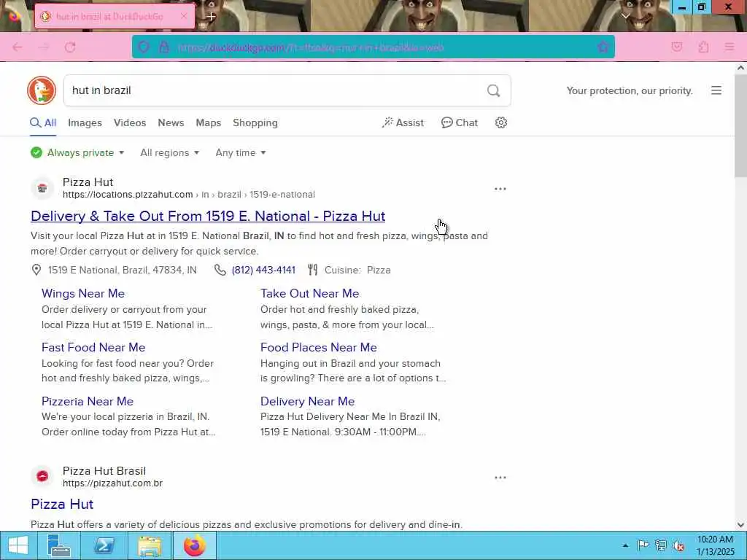
Task: Click the site padlock icon
Action: (164, 47)
